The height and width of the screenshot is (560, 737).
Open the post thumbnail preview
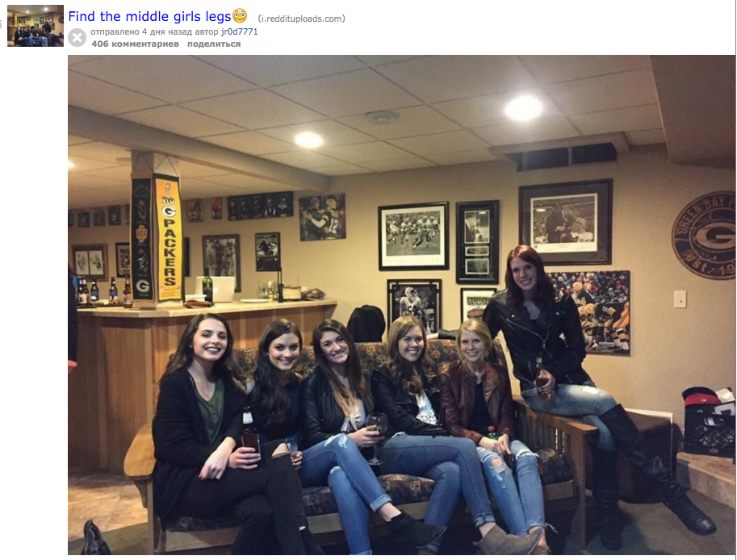[36, 26]
